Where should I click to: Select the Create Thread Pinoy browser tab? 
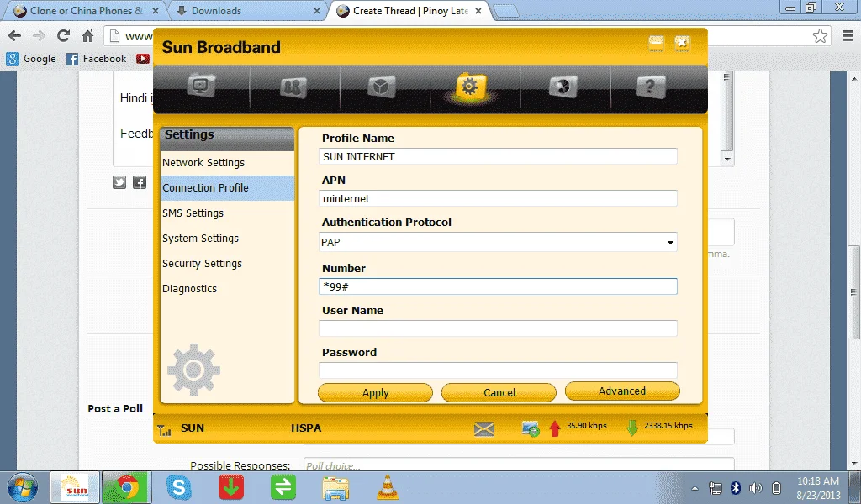coord(408,11)
